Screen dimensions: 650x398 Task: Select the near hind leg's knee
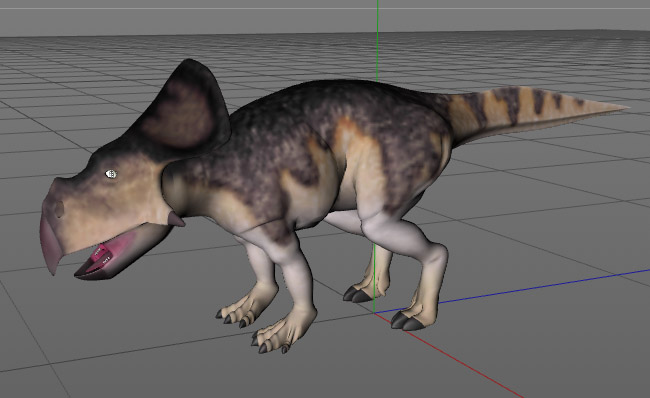[x=434, y=254]
